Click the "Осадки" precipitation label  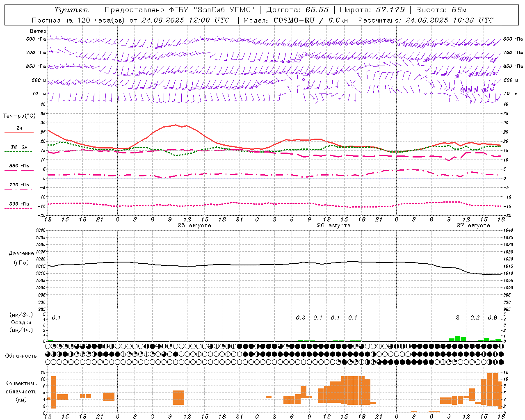pyautogui.click(x=21, y=322)
